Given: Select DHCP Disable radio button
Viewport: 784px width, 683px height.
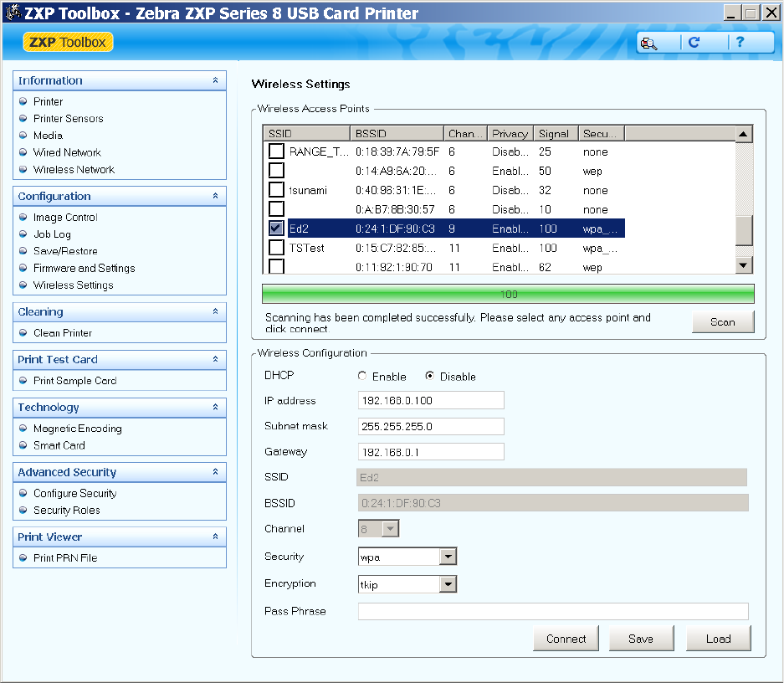Looking at the screenshot, I should pos(429,376).
